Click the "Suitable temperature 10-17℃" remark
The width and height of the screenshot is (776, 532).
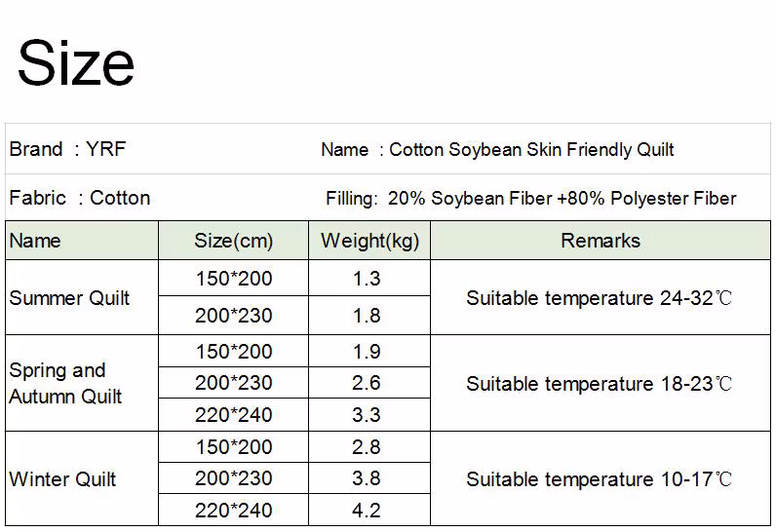click(599, 479)
